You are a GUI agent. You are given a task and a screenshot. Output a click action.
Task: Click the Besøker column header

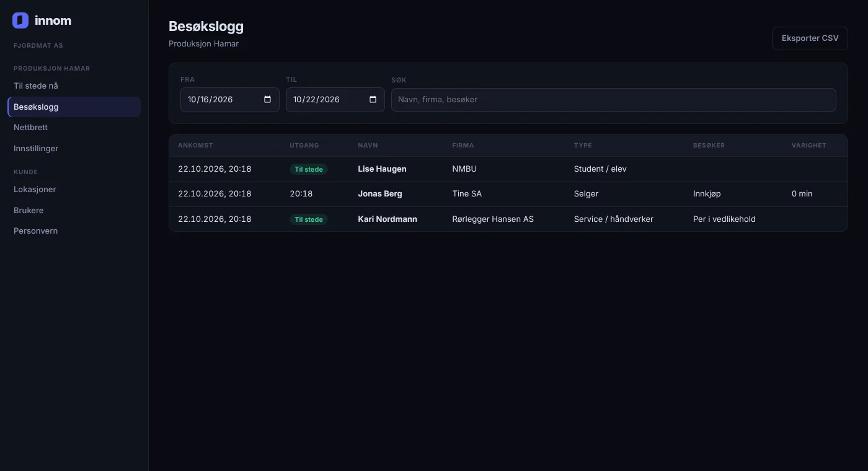tap(709, 146)
